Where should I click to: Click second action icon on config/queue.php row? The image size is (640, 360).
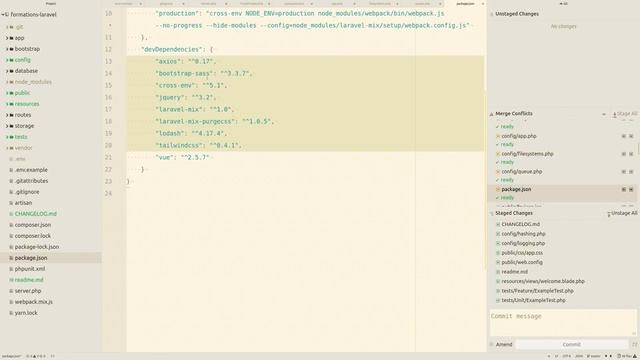pyautogui.click(x=631, y=172)
